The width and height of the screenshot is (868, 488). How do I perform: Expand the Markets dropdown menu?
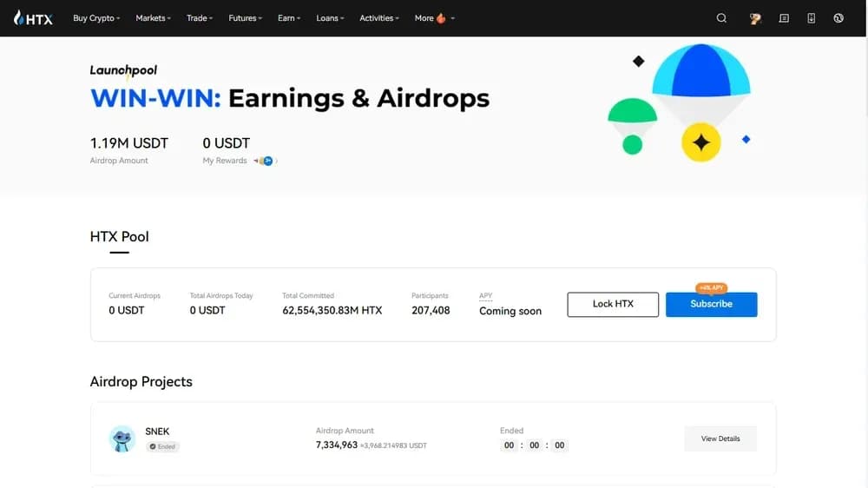(x=154, y=18)
